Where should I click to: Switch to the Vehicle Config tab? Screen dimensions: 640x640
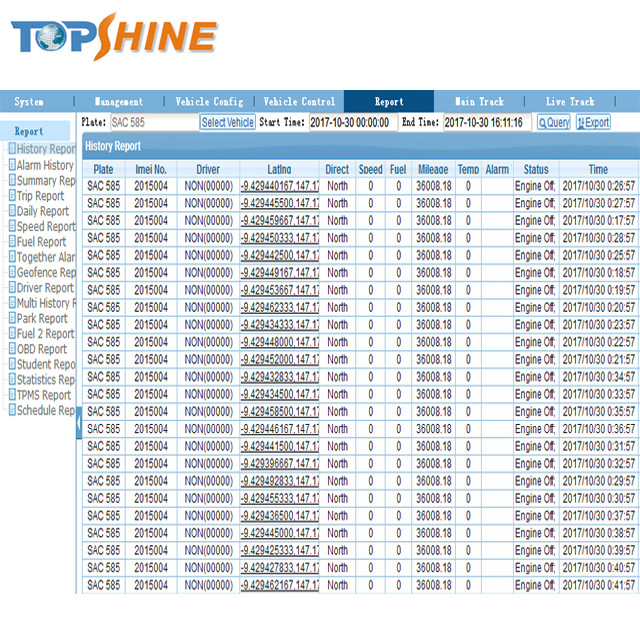coord(209,101)
